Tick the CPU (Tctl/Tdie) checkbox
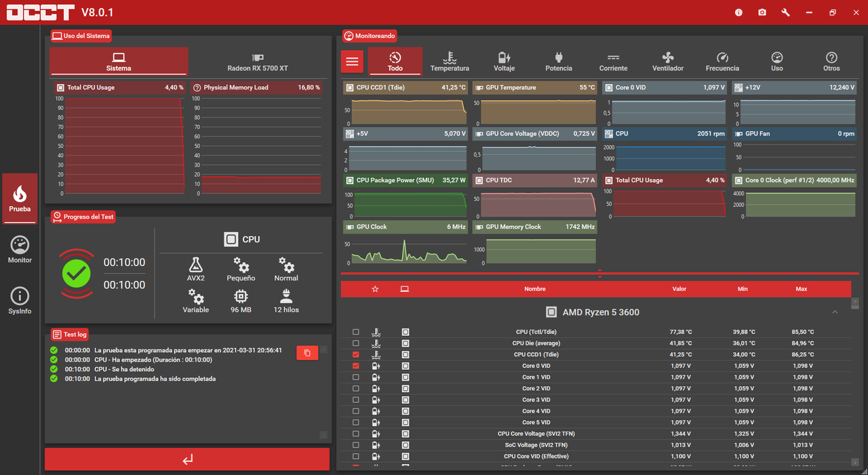Viewport: 868px width, 475px height. [x=356, y=332]
